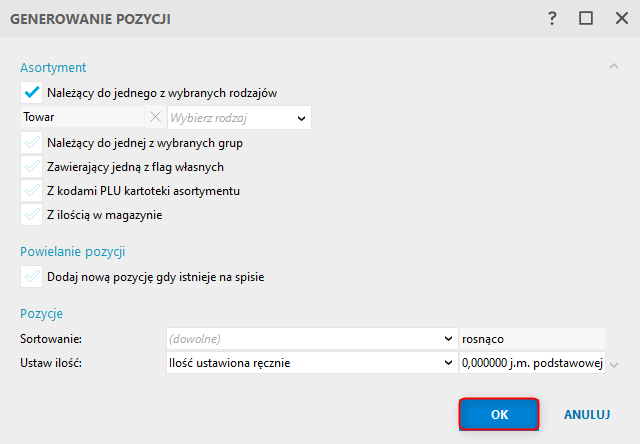This screenshot has height=444, width=640.
Task: Open the Wybierz rodzaj dropdown arrow
Action: tap(301, 118)
